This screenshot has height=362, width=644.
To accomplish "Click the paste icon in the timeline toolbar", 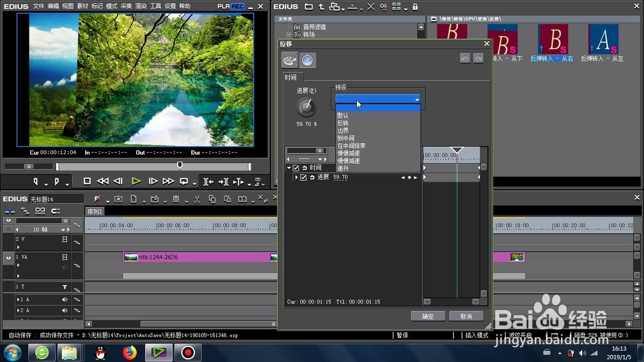I will 227,199.
